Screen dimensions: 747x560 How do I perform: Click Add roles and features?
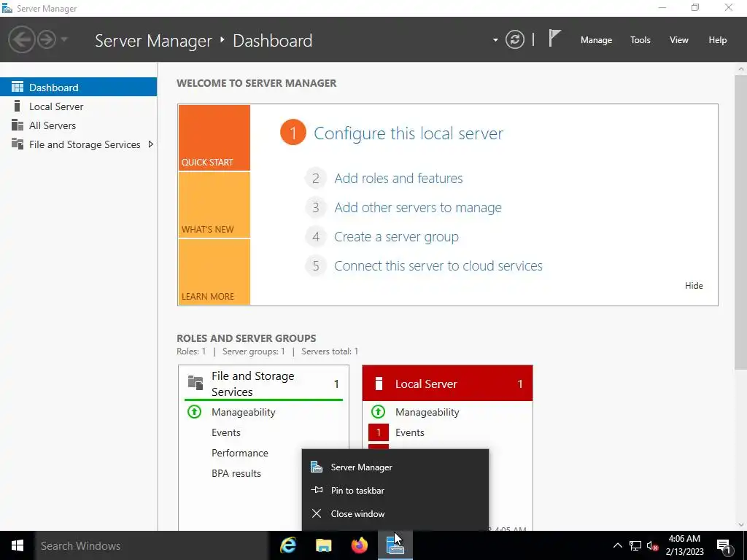(x=398, y=178)
